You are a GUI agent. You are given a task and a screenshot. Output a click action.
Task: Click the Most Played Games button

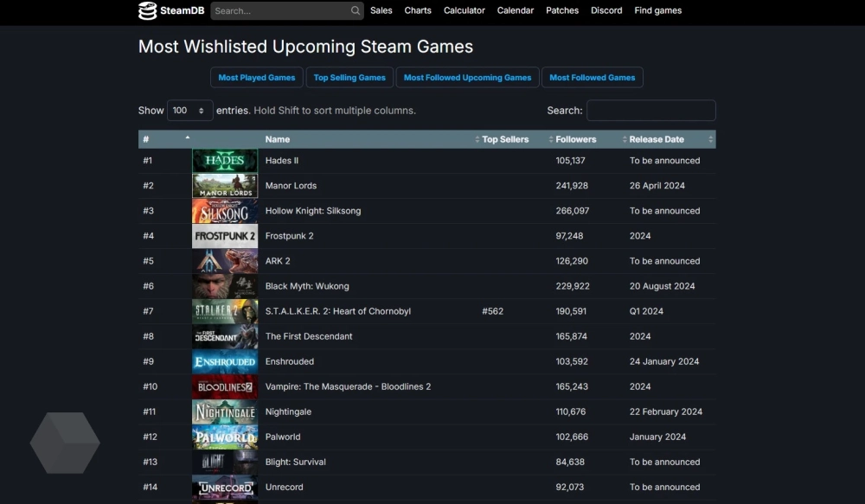pyautogui.click(x=257, y=78)
